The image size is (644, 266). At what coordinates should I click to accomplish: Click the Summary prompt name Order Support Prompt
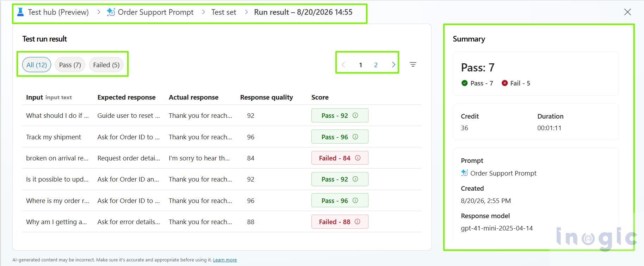503,173
